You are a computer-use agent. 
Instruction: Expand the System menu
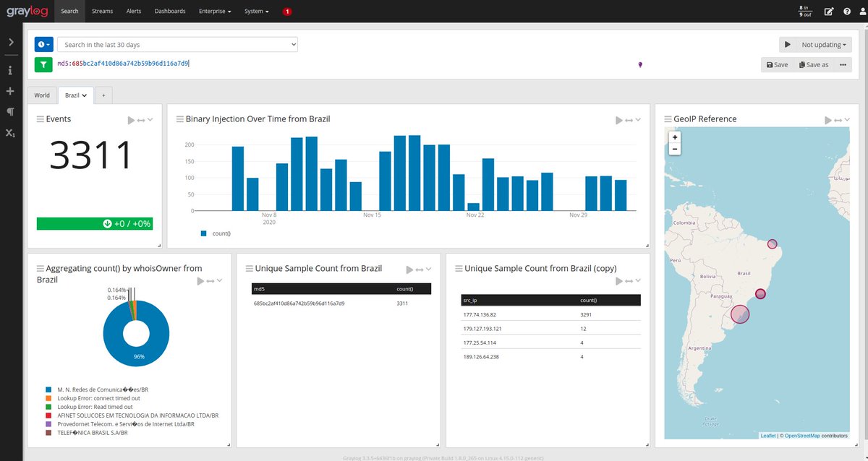click(x=256, y=12)
